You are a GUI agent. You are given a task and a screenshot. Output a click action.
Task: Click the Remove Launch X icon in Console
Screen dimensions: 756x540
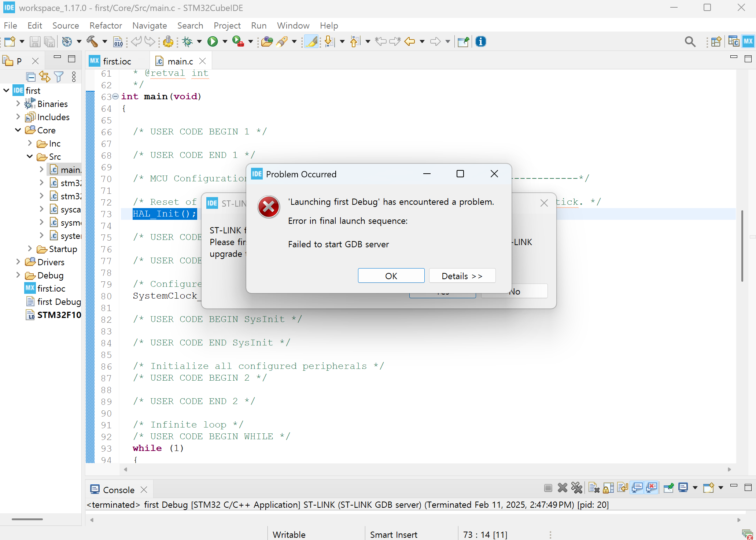562,488
